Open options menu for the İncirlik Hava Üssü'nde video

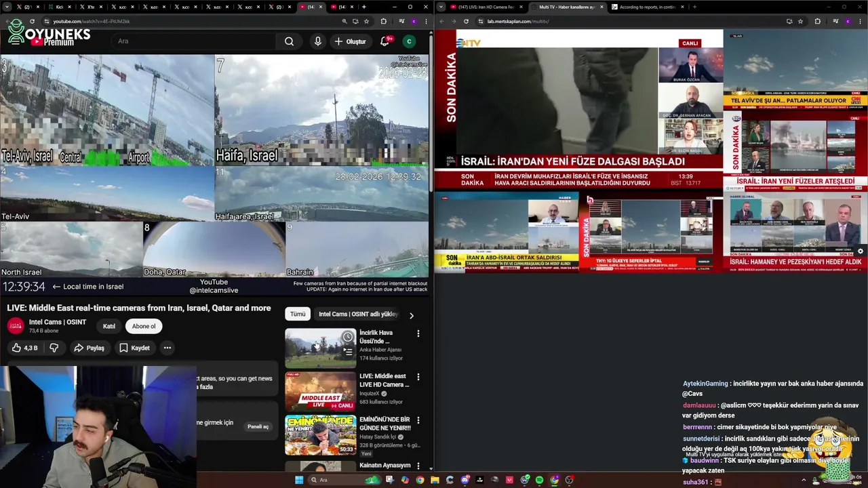point(418,333)
